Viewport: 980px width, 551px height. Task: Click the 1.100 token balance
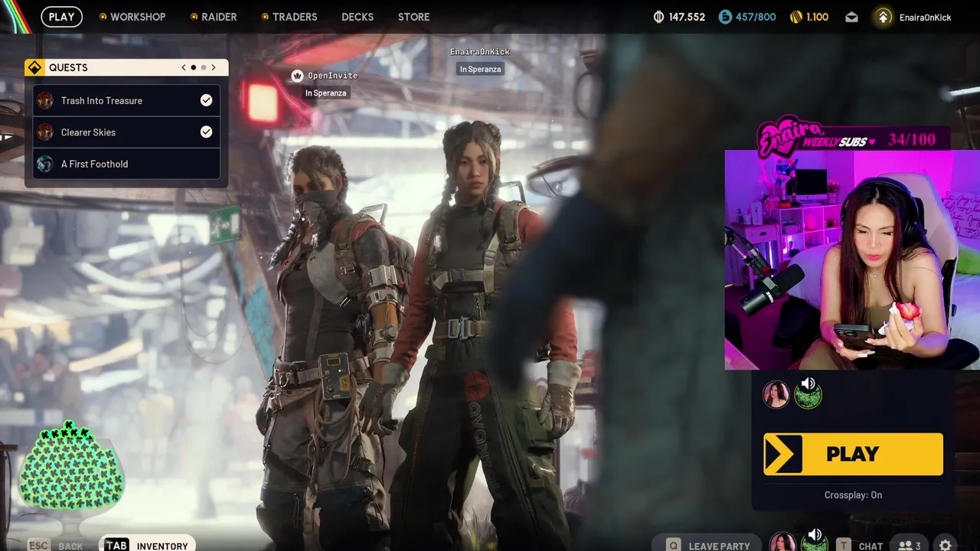(818, 17)
